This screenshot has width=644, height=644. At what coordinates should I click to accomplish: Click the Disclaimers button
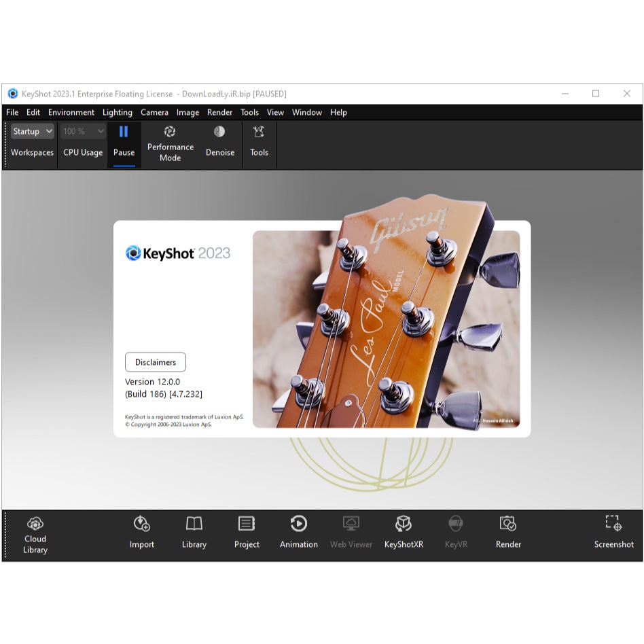156,362
